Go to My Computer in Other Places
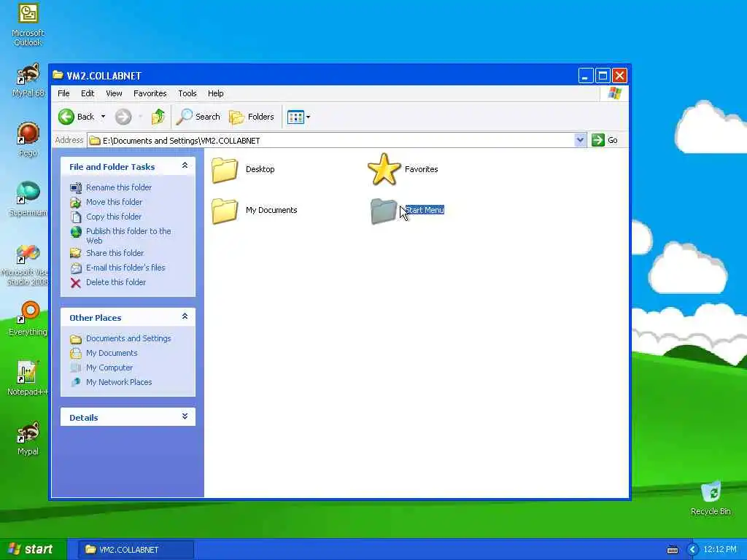 (109, 367)
